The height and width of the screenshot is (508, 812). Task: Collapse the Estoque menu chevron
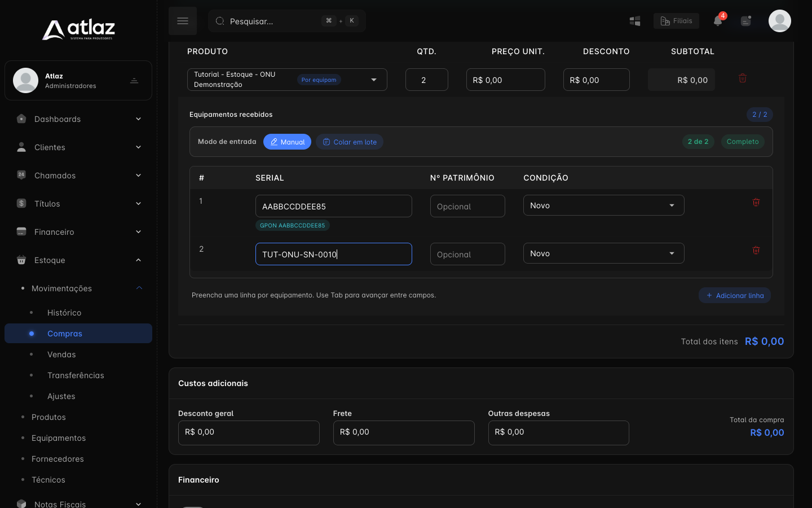point(138,260)
